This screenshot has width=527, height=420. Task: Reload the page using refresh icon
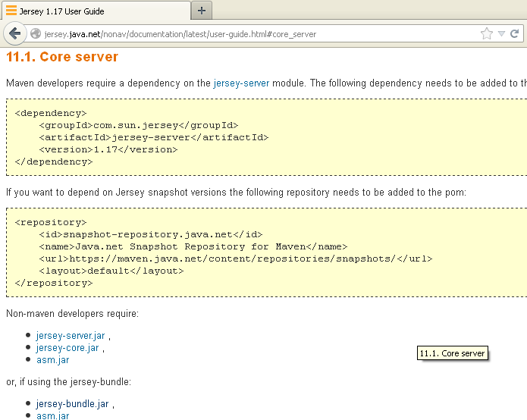click(x=515, y=34)
